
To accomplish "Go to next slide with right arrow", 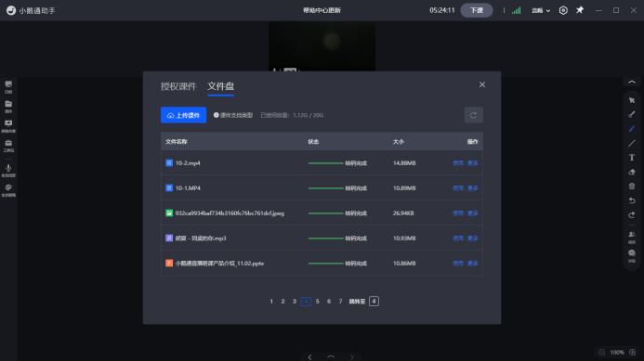I will 351,357.
